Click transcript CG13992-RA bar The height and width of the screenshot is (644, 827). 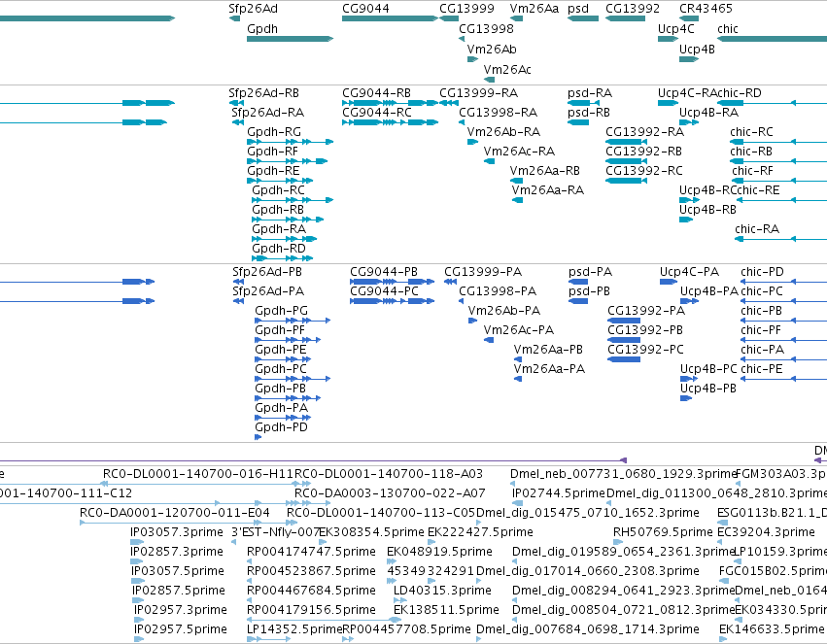click(x=626, y=142)
